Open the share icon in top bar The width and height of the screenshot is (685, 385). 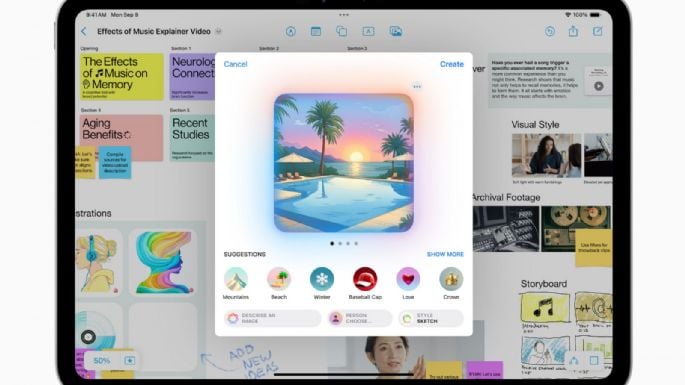point(573,31)
